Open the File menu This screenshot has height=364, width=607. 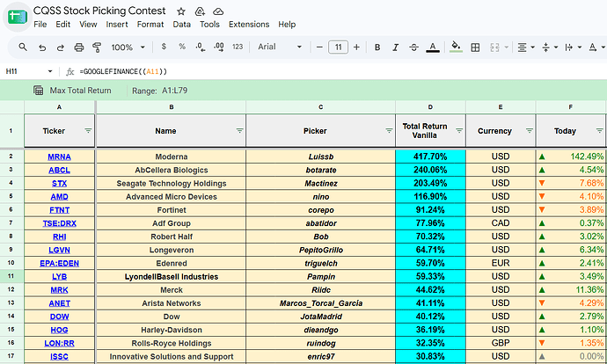tap(40, 25)
